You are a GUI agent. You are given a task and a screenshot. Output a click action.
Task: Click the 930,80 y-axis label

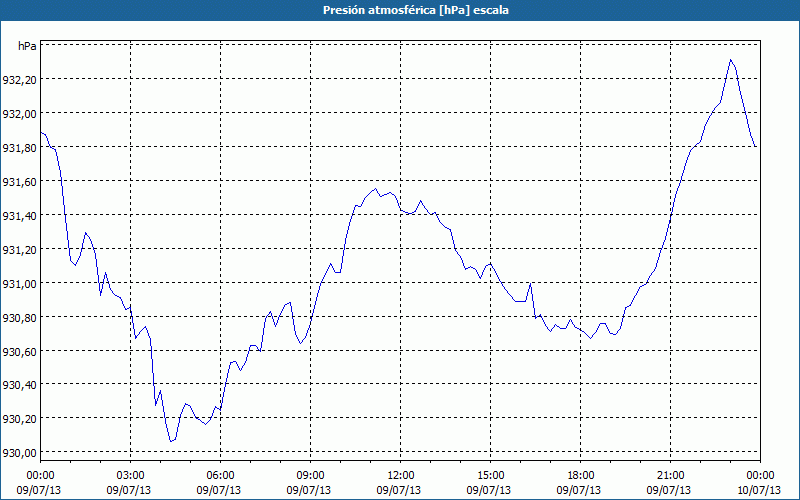pyautogui.click(x=19, y=317)
